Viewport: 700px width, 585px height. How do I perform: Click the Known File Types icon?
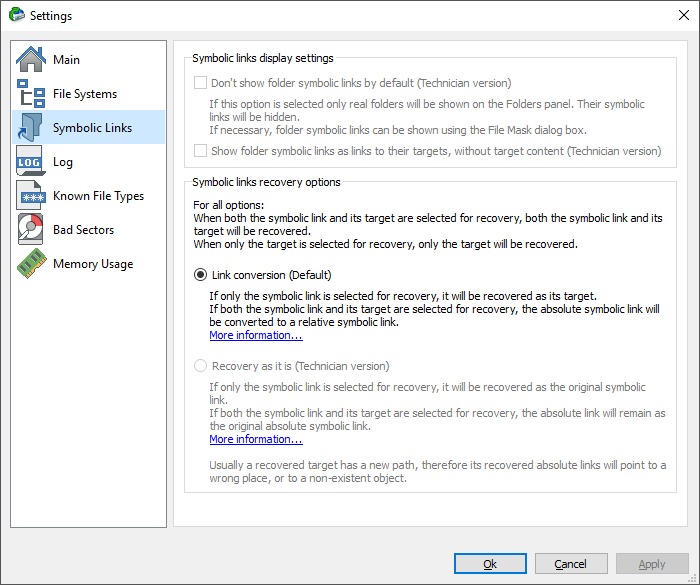30,196
